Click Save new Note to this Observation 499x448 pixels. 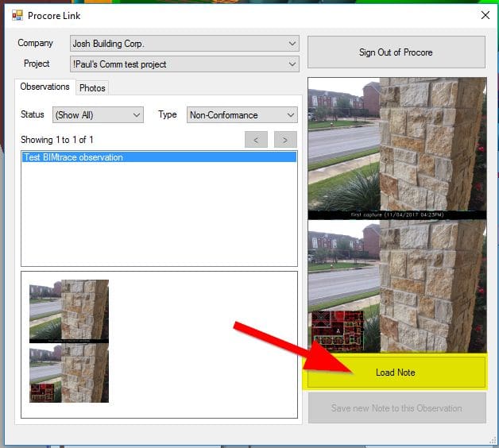pos(396,408)
